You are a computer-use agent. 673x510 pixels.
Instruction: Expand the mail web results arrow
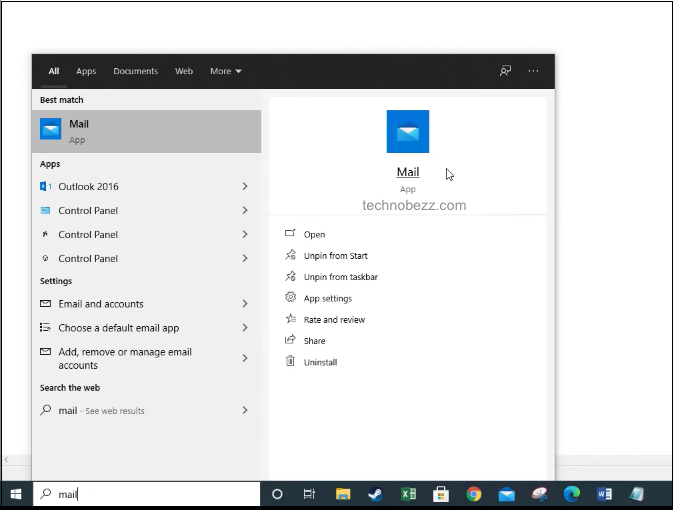coord(245,410)
